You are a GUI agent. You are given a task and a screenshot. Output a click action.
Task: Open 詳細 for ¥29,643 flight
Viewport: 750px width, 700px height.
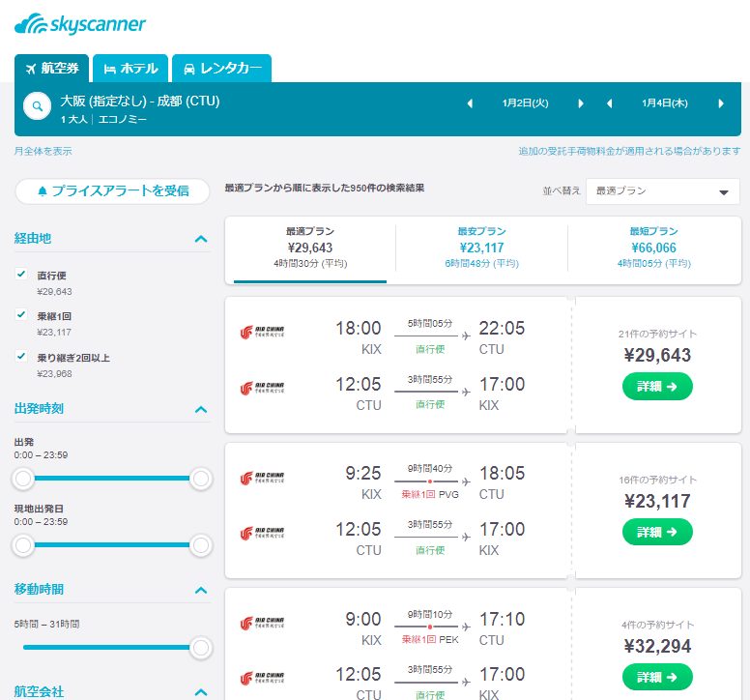coord(657,387)
